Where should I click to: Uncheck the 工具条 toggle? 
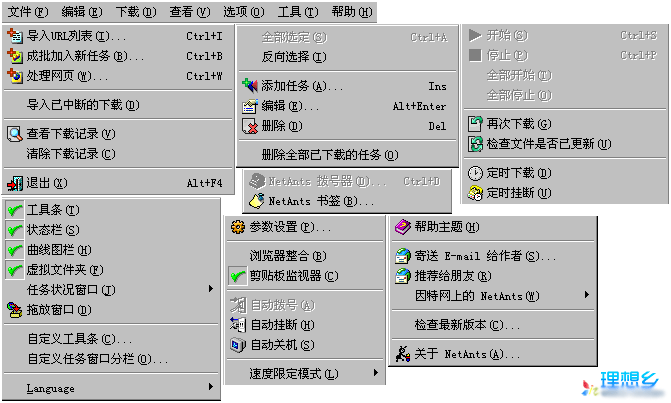tap(15, 210)
